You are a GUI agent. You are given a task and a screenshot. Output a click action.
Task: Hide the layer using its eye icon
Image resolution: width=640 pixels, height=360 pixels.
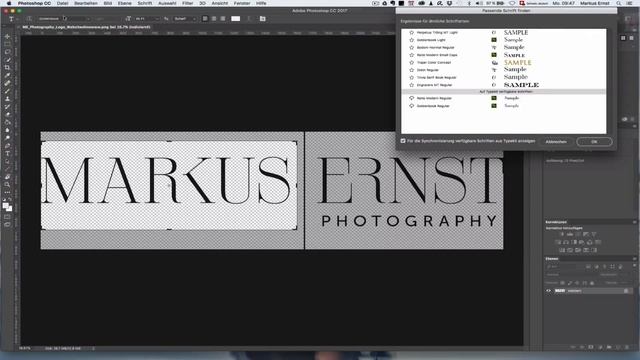(549, 291)
